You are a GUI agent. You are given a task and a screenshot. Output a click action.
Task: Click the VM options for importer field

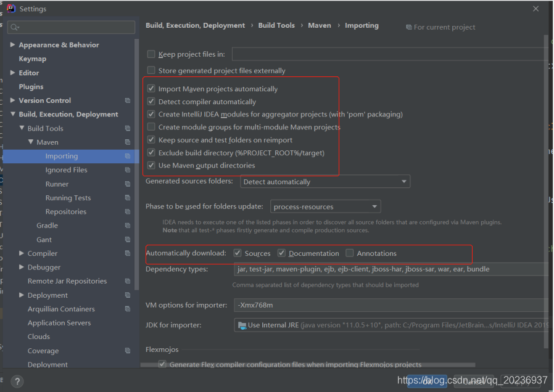391,305
